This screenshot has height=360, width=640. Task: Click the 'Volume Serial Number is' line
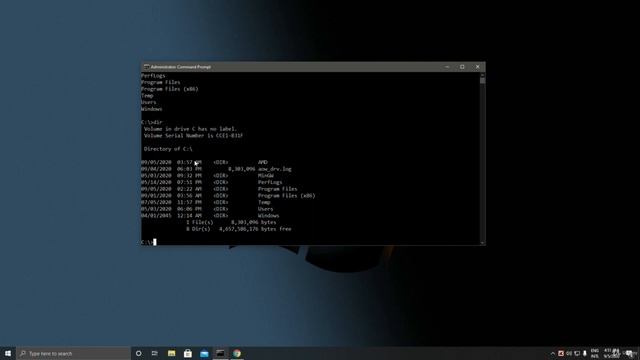click(193, 136)
